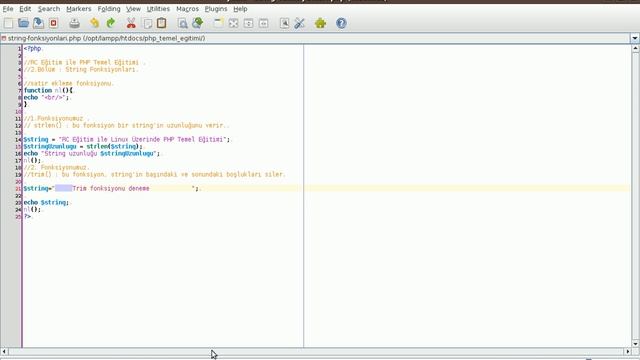Click the trim() description comment line
The width and height of the screenshot is (640, 360).
[x=154, y=174]
